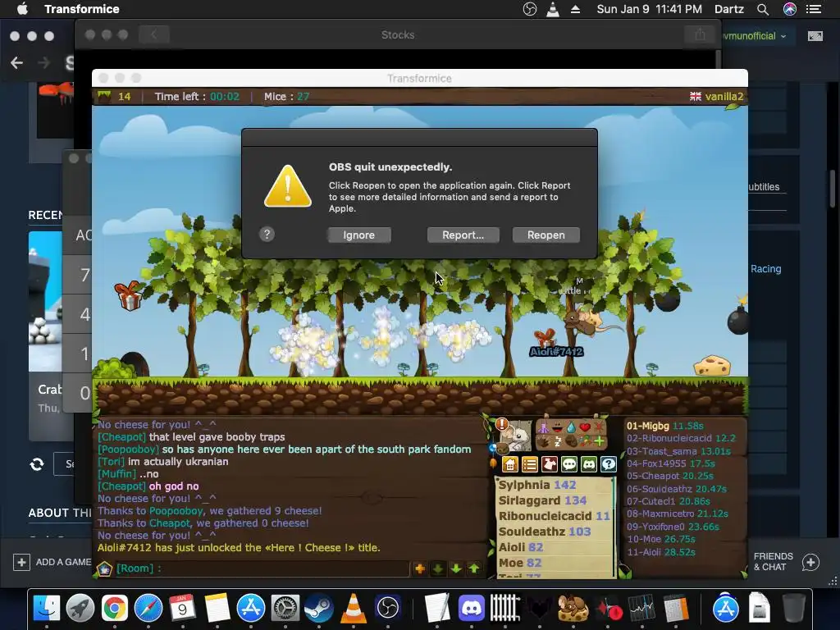840x630 pixels.
Task: Select Souldeathz 103 in the player list
Action: (545, 532)
